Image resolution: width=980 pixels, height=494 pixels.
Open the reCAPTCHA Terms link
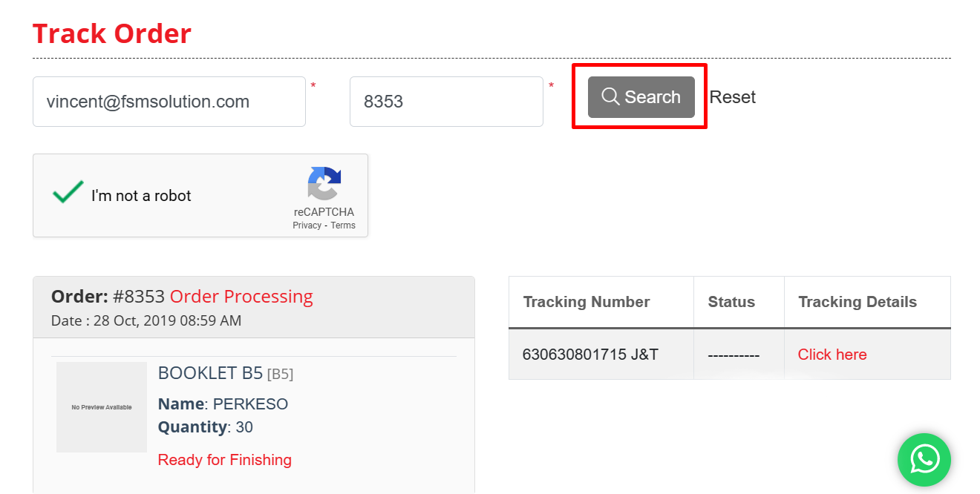coord(343,225)
